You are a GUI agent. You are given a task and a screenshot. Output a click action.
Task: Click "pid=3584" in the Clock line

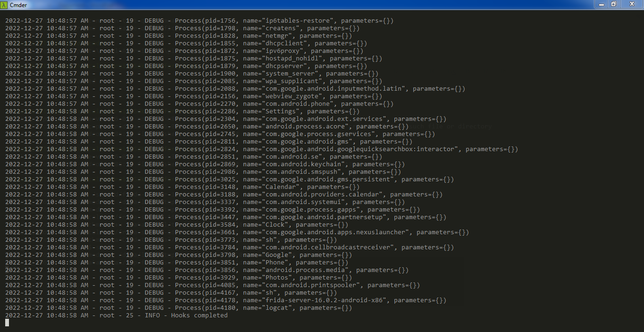click(220, 225)
